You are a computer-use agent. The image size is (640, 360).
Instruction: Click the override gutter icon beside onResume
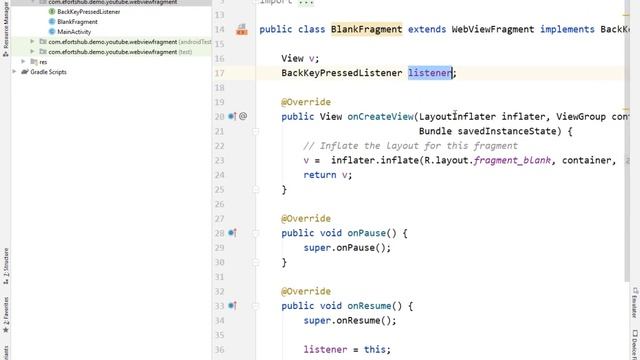pos(232,306)
